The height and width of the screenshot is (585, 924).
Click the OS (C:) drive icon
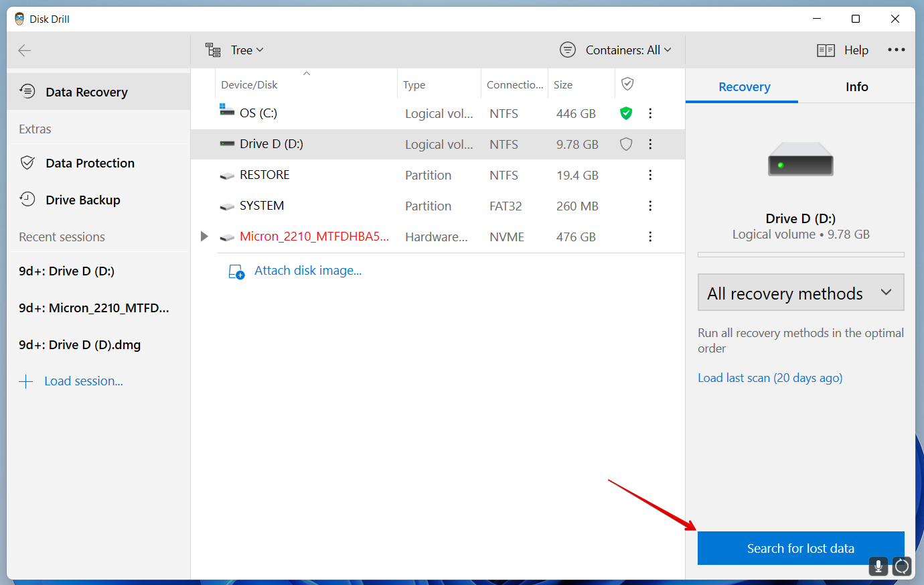(227, 110)
